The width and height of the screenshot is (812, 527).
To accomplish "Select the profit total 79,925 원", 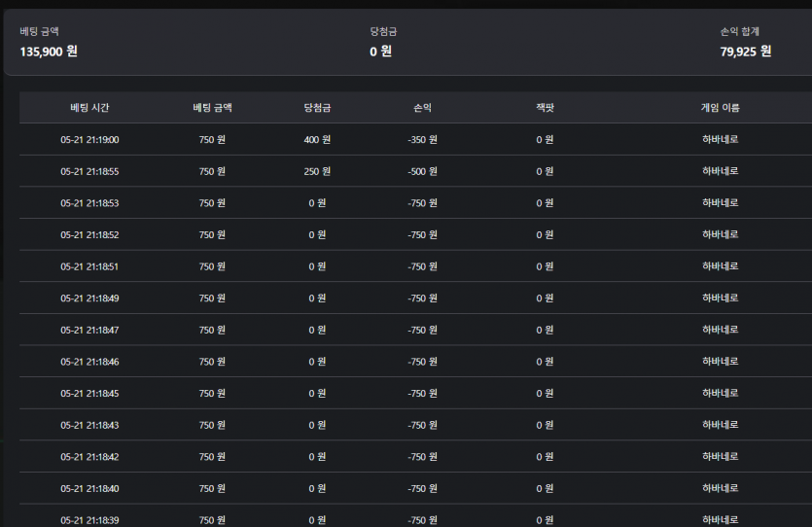I will 746,52.
